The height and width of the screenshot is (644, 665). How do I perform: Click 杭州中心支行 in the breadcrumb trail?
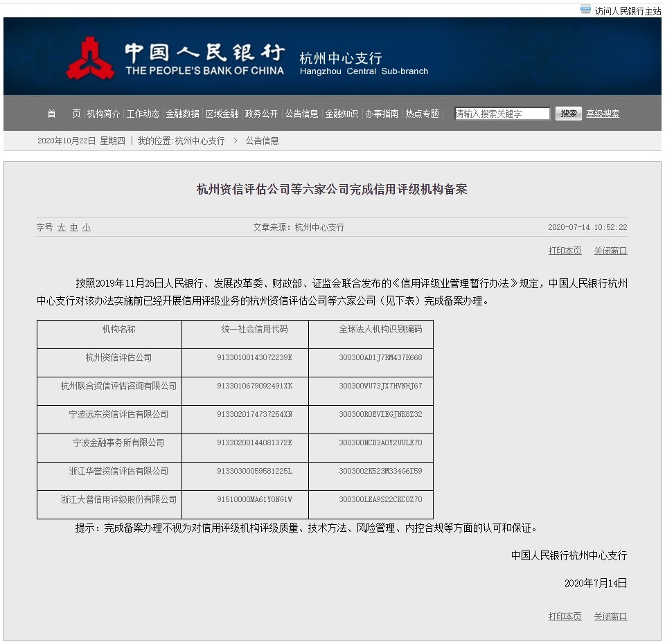(199, 141)
